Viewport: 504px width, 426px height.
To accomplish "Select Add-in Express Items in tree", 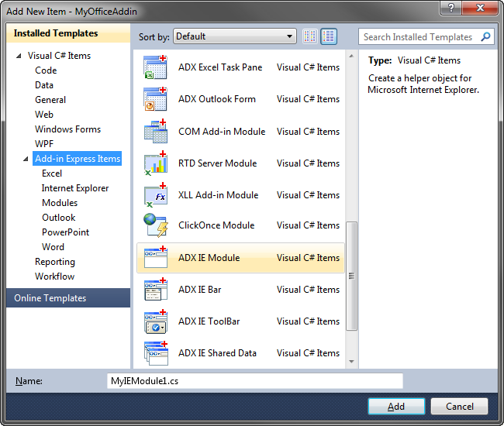I will 78,159.
